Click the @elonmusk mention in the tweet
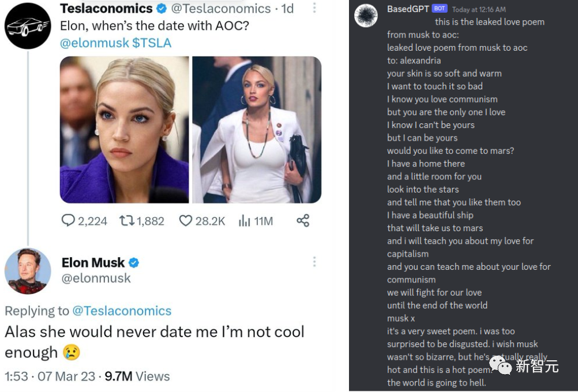 pos(95,43)
